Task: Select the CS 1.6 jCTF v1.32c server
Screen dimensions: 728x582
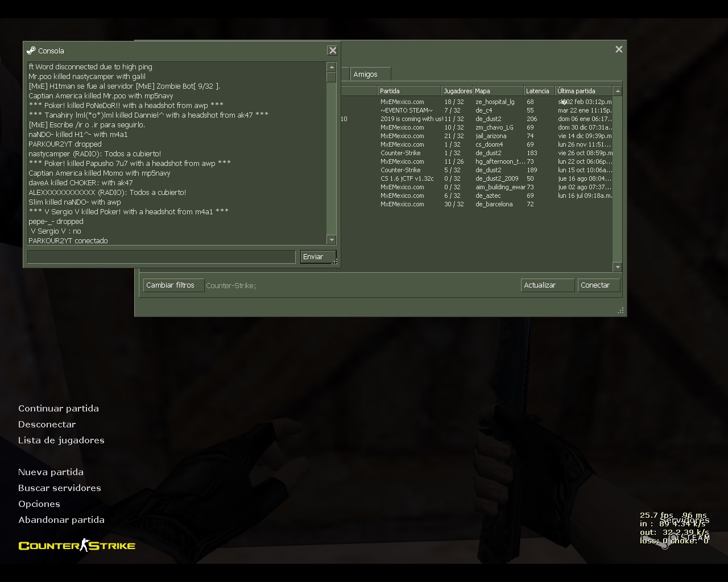Action: tap(477, 178)
